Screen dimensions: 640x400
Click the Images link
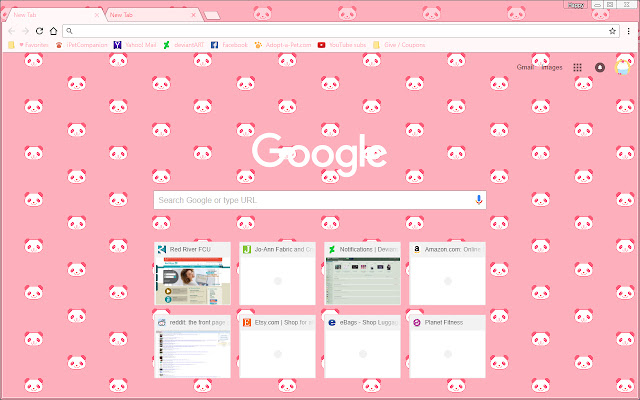click(x=552, y=67)
